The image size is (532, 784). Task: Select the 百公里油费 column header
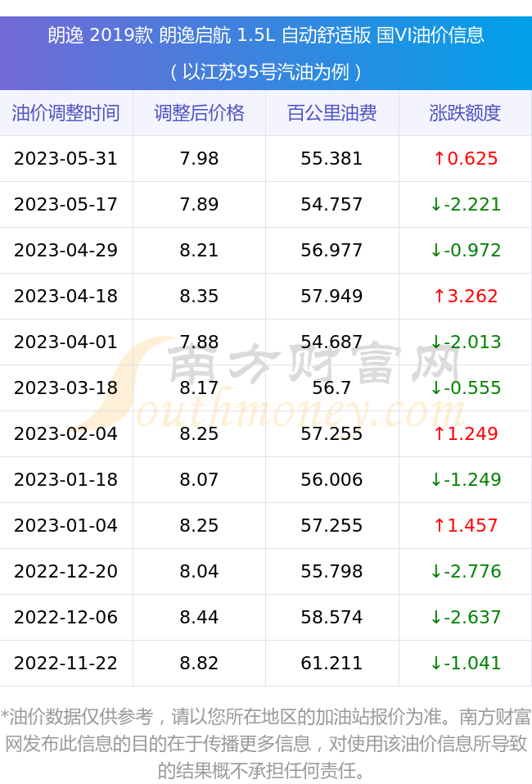[x=332, y=113]
